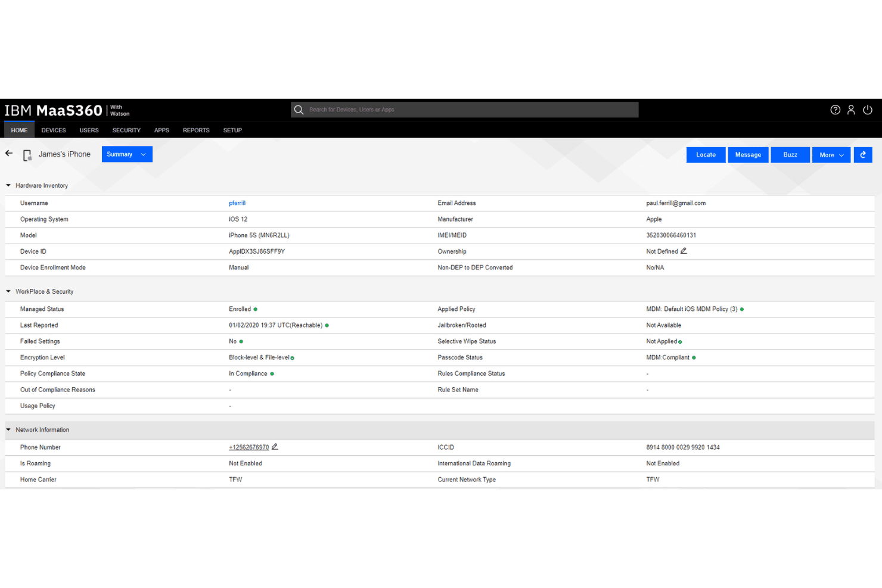882x588 pixels.
Task: Click the Out of Compliance Reasons label
Action: 58,390
